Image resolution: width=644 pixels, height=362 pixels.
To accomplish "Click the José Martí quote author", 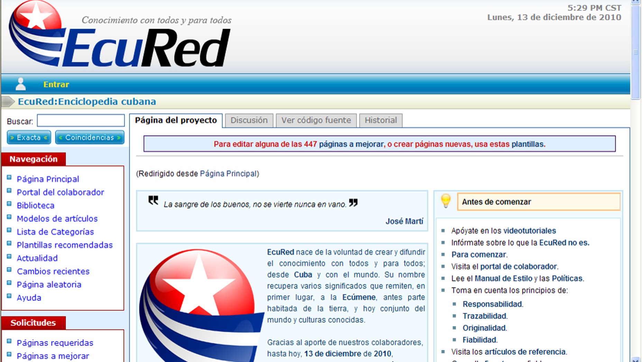I will [x=404, y=221].
